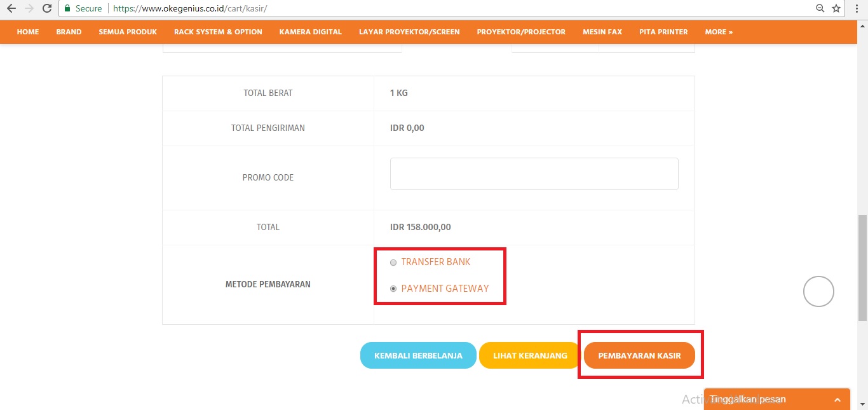The height and width of the screenshot is (410, 868).
Task: Open Chrome three-dot menu
Action: tap(856, 9)
